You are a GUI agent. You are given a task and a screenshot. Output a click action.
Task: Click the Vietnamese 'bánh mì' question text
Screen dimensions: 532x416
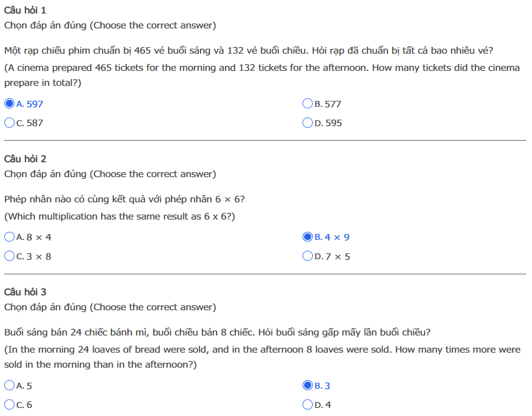coord(215,332)
